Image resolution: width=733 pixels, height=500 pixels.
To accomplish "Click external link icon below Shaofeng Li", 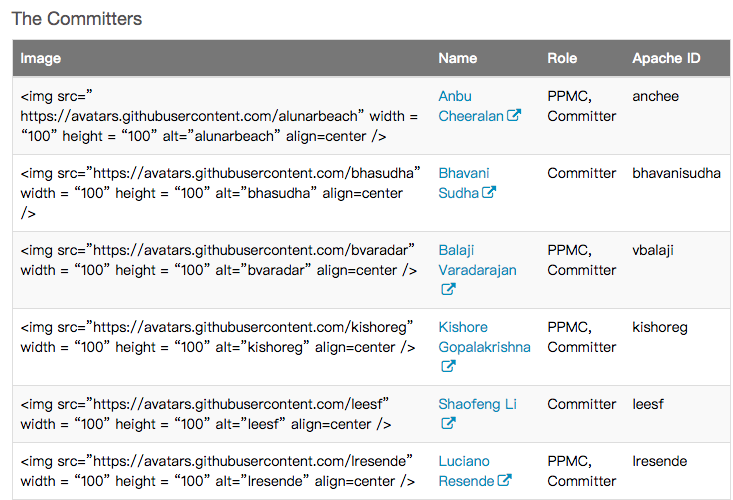I will (x=448, y=424).
